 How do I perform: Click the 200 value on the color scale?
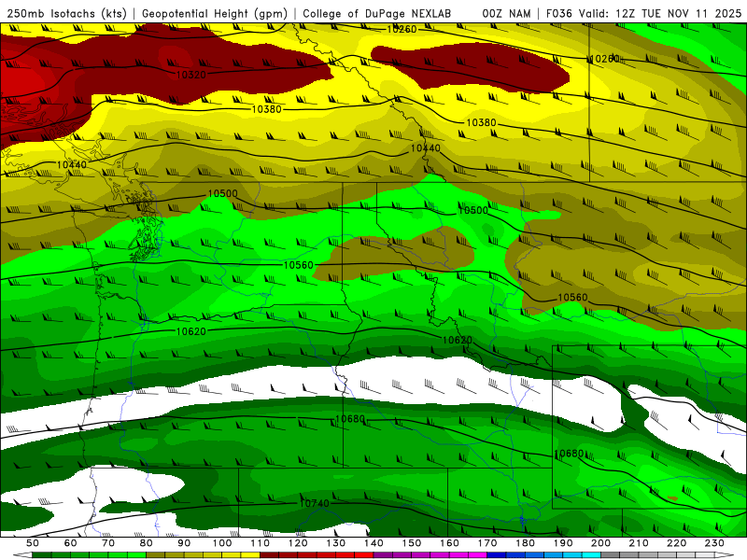pos(600,543)
